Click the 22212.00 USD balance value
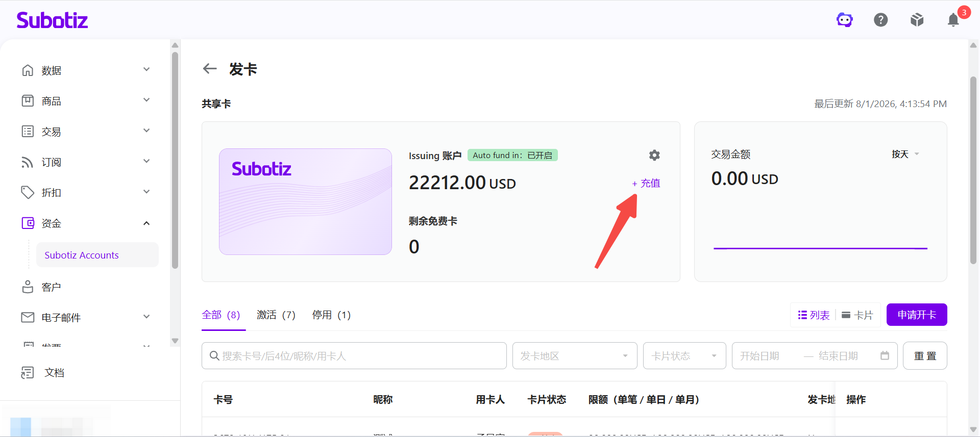 tap(462, 183)
